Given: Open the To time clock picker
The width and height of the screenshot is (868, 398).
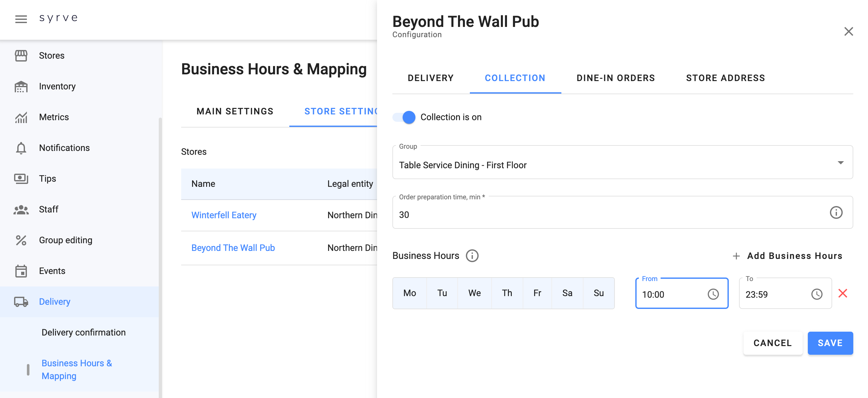Looking at the screenshot, I should tap(816, 294).
